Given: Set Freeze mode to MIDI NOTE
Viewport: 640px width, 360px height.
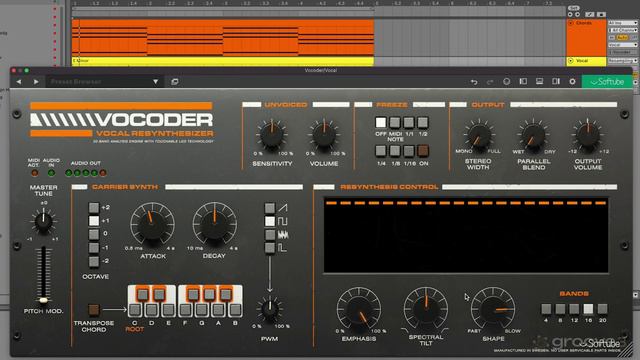Looking at the screenshot, I should (x=395, y=122).
